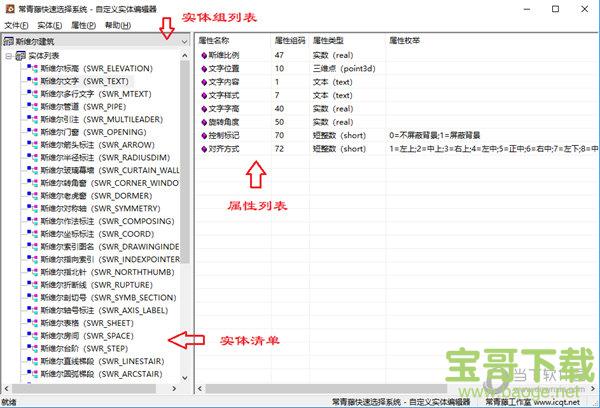This screenshot has width=600, height=408.
Task: Click the SWR_RADIUSDIM entity icon
Action: pos(32,157)
